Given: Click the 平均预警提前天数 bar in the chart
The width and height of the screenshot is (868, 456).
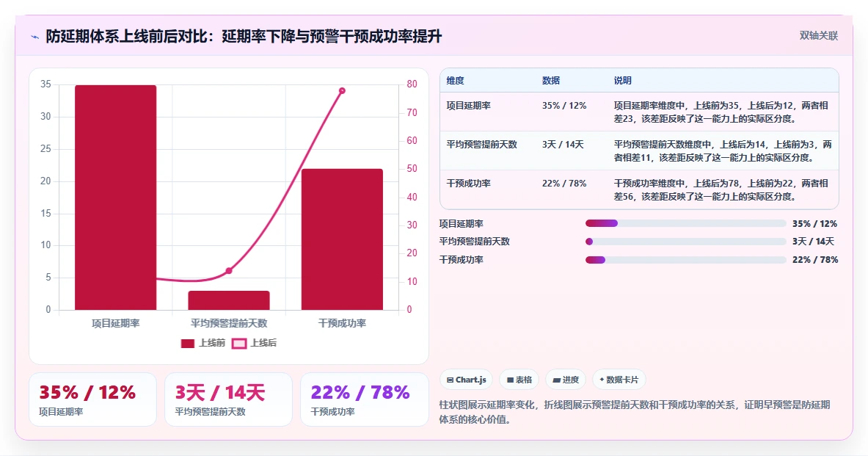Looking at the screenshot, I should 229,300.
